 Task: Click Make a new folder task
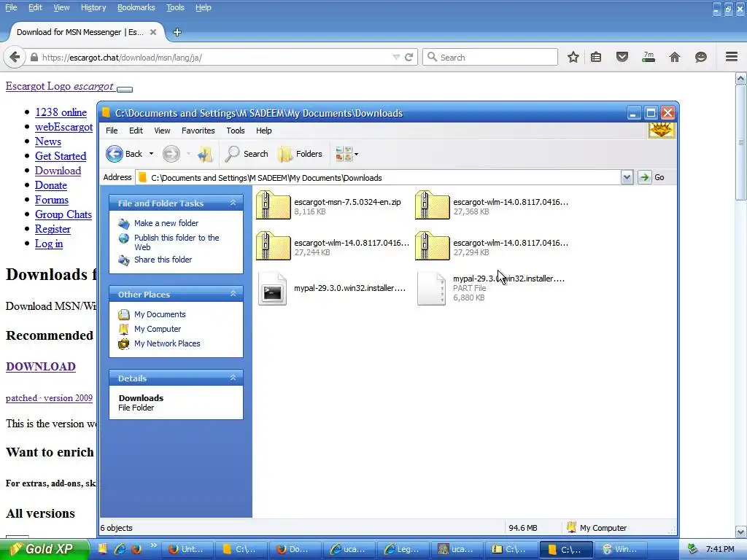[166, 223]
